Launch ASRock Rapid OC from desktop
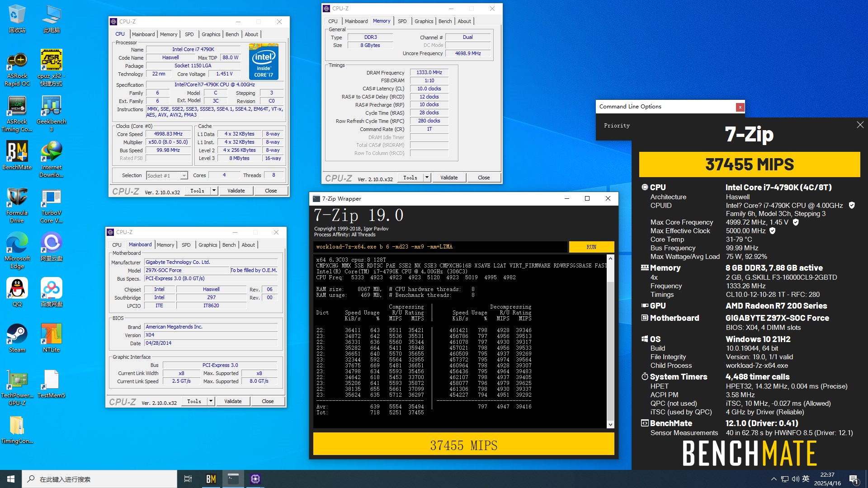Viewport: 868px width, 488px height. (x=17, y=69)
